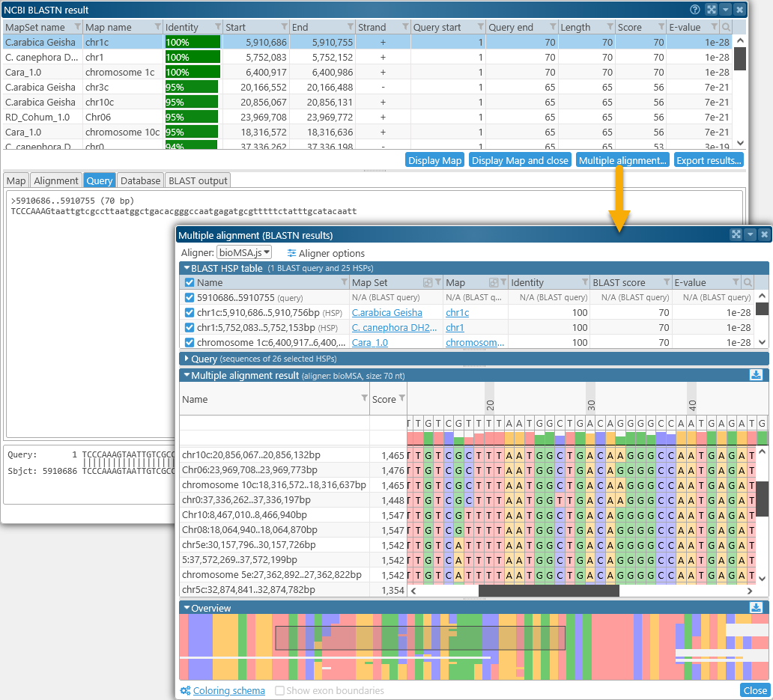Click Aligner options settings icon
Screen dimensions: 773x700
(x=291, y=253)
